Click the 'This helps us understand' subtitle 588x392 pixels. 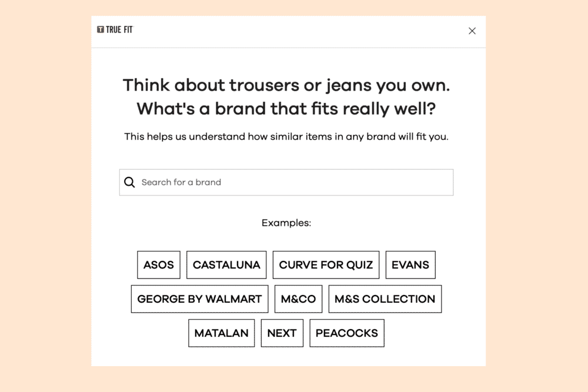tap(286, 137)
